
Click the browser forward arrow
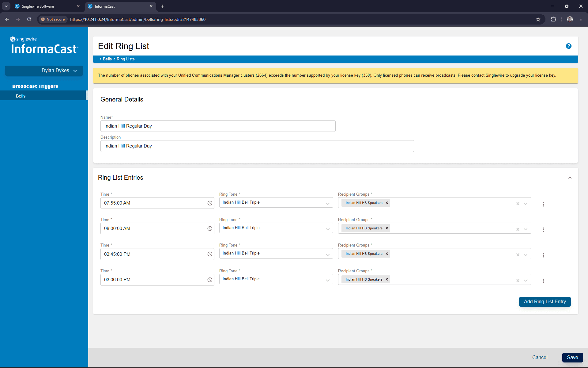(x=18, y=19)
